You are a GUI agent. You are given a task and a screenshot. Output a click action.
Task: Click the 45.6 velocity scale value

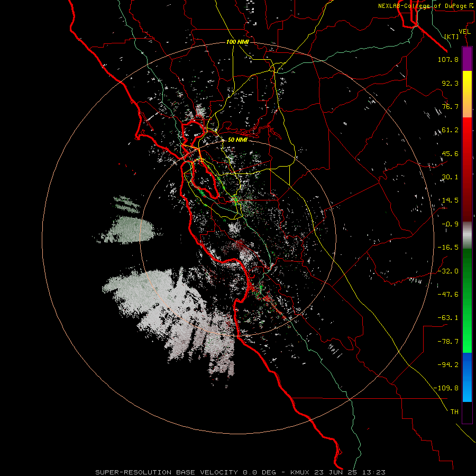click(450, 153)
